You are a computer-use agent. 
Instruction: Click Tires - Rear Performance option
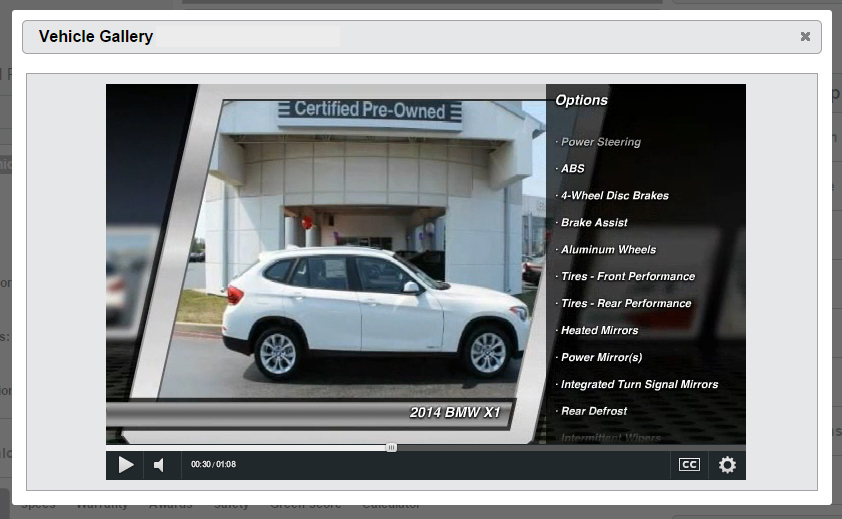tap(626, 304)
